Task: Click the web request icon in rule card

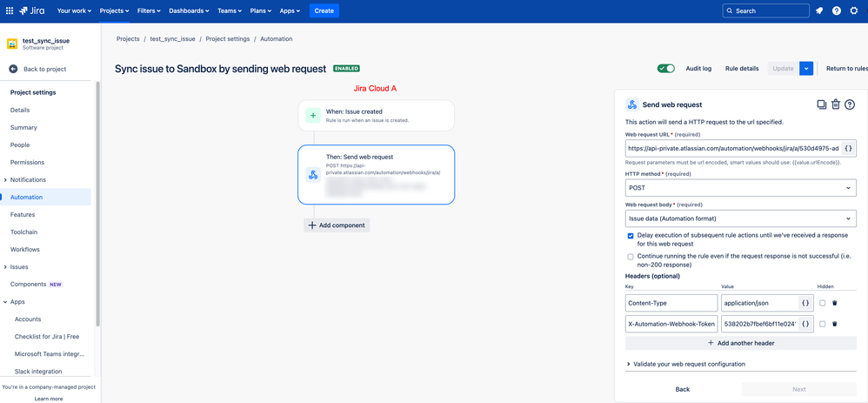Action: click(313, 175)
